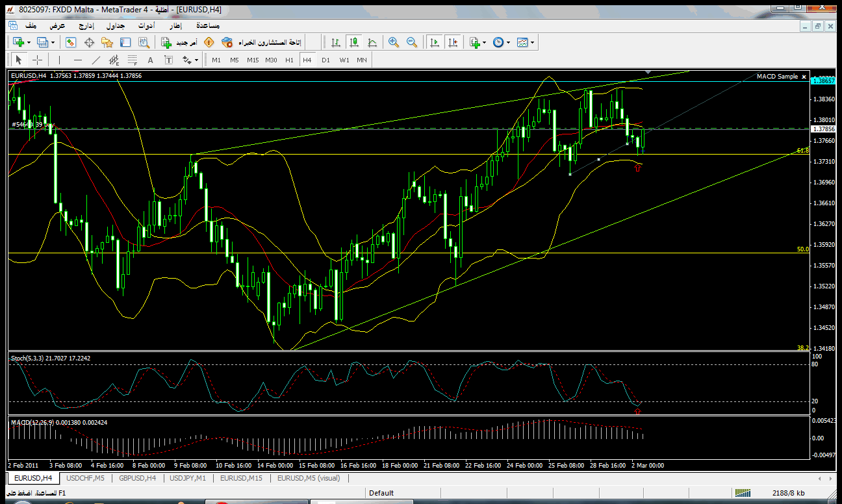
Task: Switch to the USDCHF,M5 chart tab
Action: pyautogui.click(x=86, y=478)
